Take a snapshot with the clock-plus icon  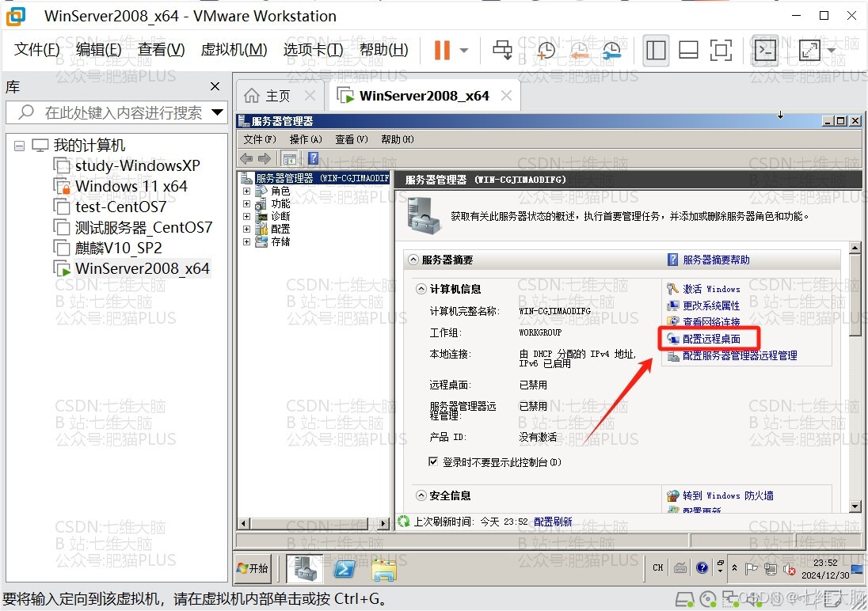coord(546,51)
